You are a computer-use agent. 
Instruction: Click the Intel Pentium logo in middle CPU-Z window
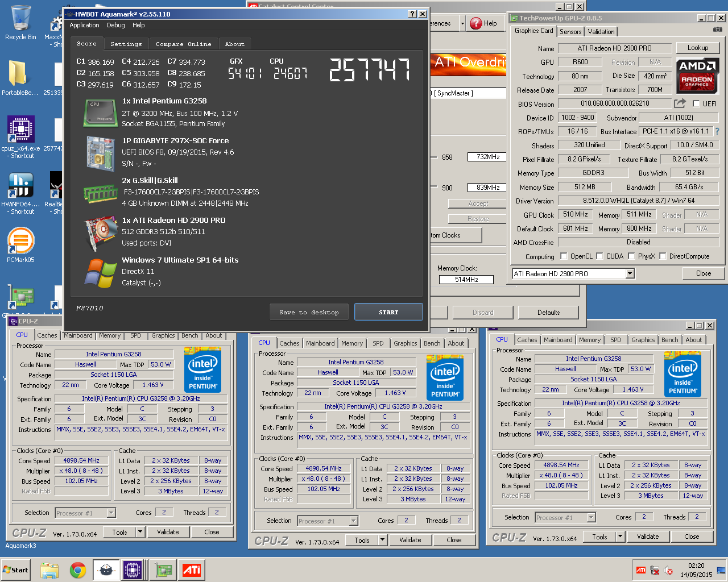pos(445,377)
